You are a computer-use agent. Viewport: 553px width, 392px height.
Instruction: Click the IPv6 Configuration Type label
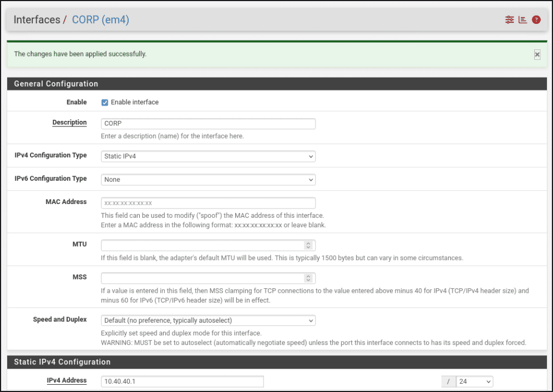coord(50,179)
